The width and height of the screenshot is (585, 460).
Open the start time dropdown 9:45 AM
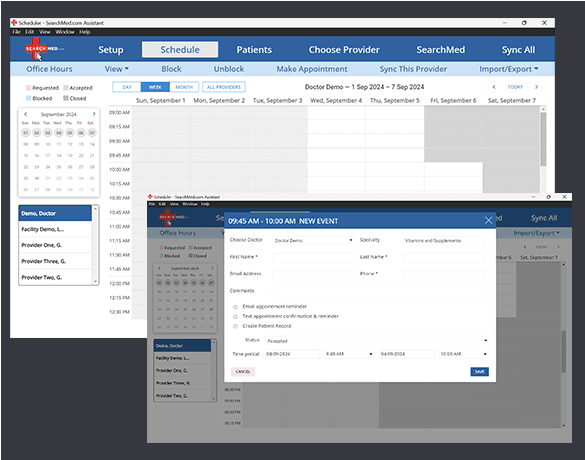[349, 354]
